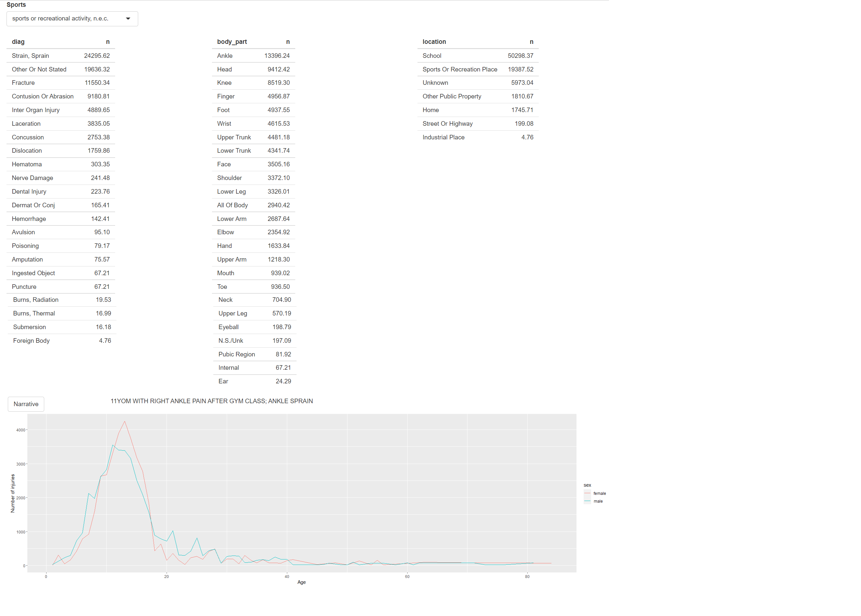The height and width of the screenshot is (616, 861).
Task: Click the 'Street Or Highway' location cell
Action: tap(447, 124)
